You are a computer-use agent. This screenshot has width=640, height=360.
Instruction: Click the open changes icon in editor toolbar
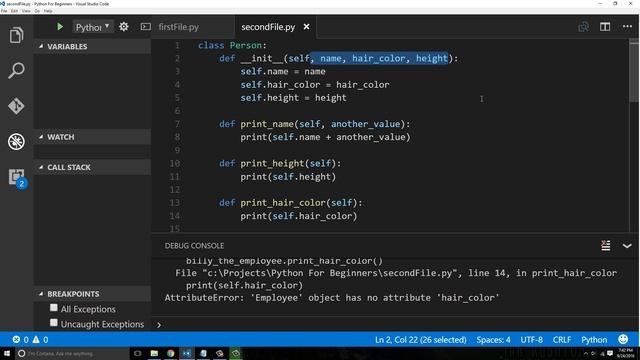click(x=584, y=27)
